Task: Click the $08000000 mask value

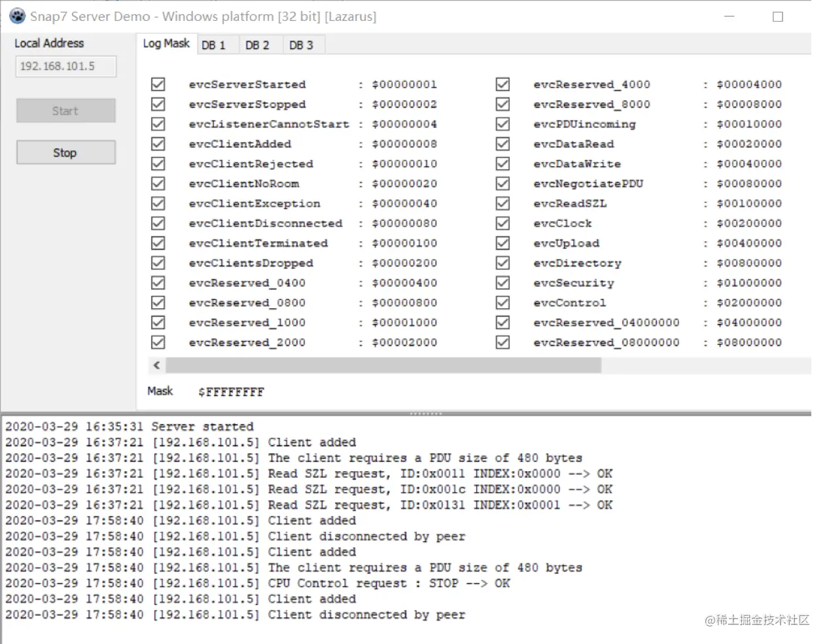Action: tap(749, 342)
